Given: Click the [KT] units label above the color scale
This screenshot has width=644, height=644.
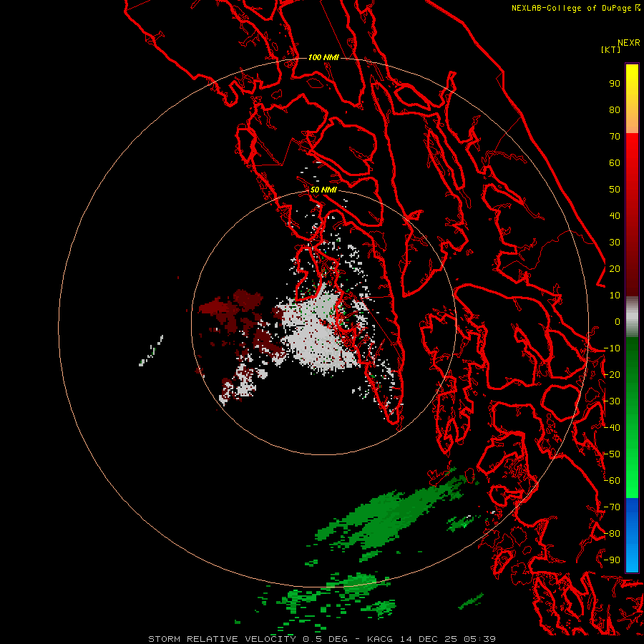Looking at the screenshot, I should [x=610, y=49].
